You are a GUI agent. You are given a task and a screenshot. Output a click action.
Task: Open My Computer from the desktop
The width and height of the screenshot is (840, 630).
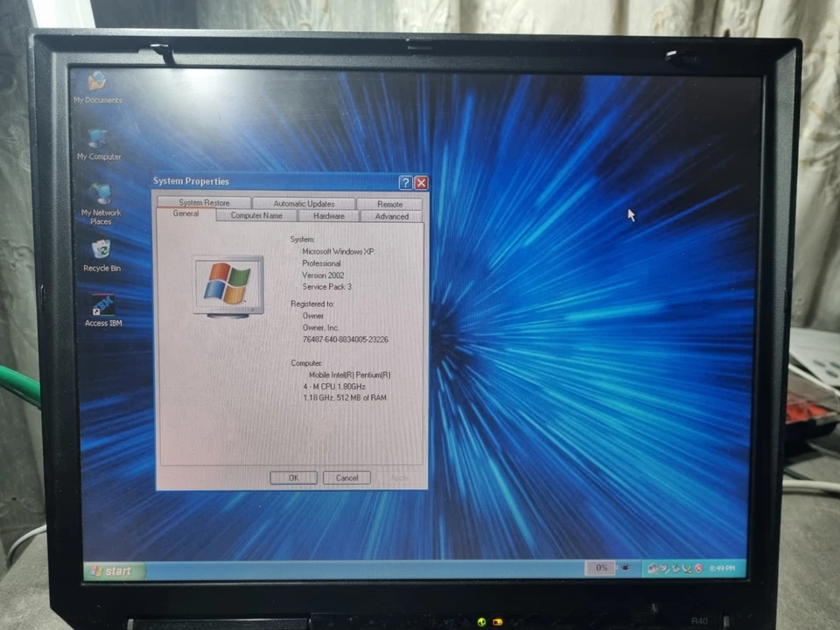(x=98, y=140)
